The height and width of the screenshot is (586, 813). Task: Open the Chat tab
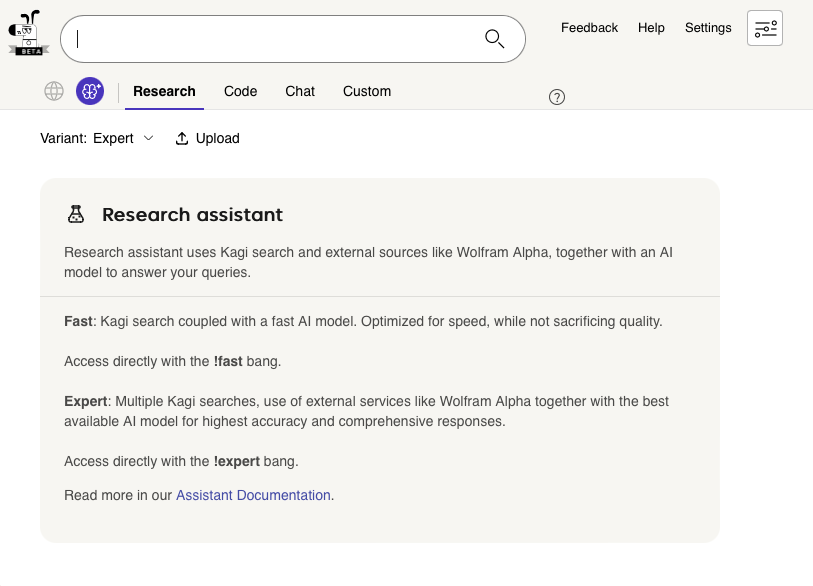pyautogui.click(x=300, y=91)
